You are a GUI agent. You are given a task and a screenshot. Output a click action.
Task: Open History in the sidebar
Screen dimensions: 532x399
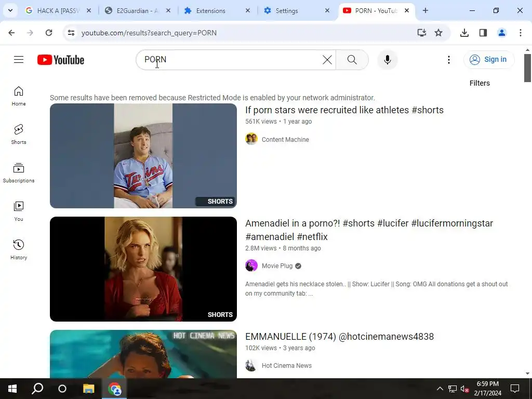pos(19,250)
